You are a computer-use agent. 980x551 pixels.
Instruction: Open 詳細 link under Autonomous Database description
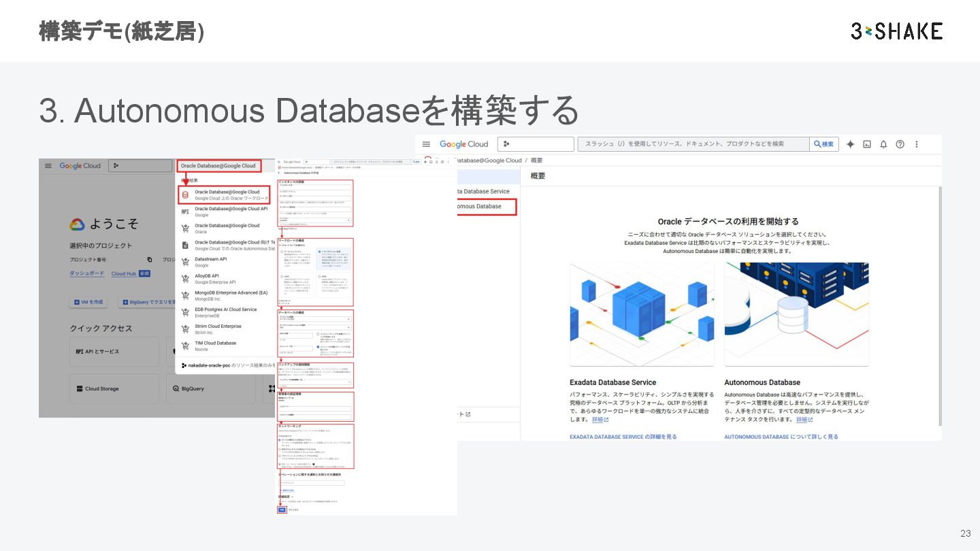pos(804,420)
